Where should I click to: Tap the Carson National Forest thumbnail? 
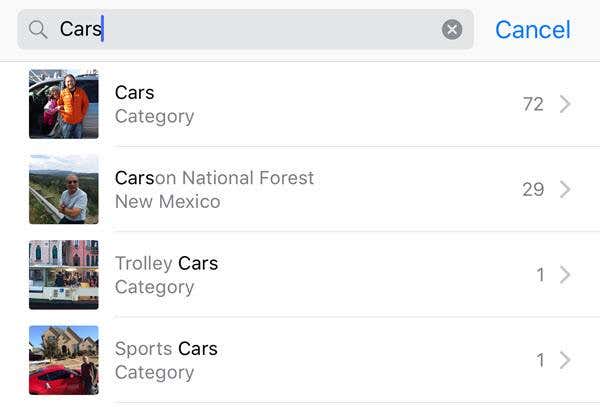64,189
